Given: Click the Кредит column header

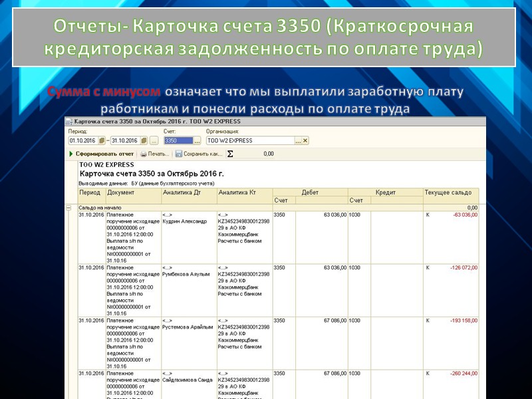Looking at the screenshot, I should pos(386,192).
